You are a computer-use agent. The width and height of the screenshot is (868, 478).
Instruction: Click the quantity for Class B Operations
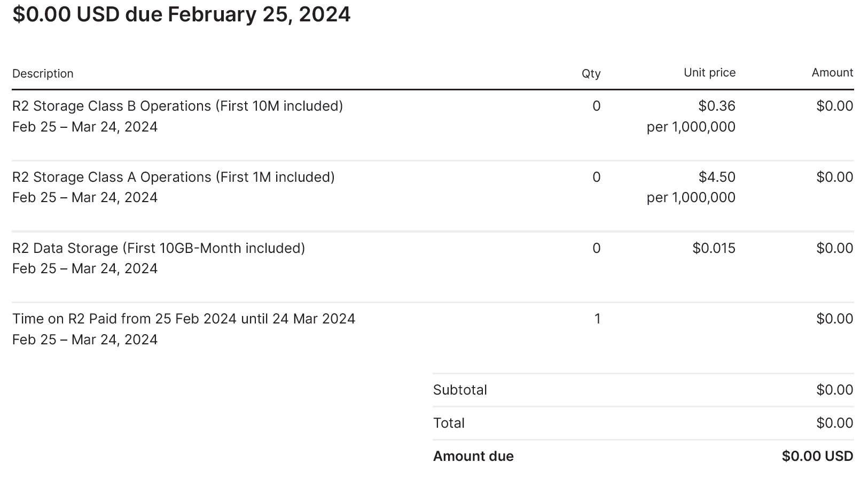(x=596, y=106)
